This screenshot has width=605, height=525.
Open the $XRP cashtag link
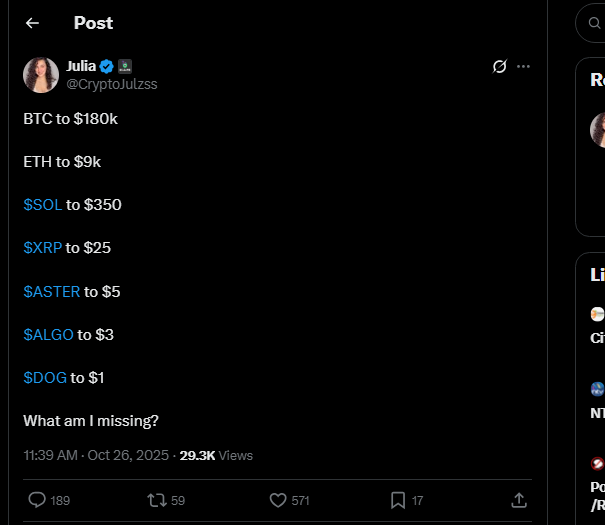[x=43, y=247]
